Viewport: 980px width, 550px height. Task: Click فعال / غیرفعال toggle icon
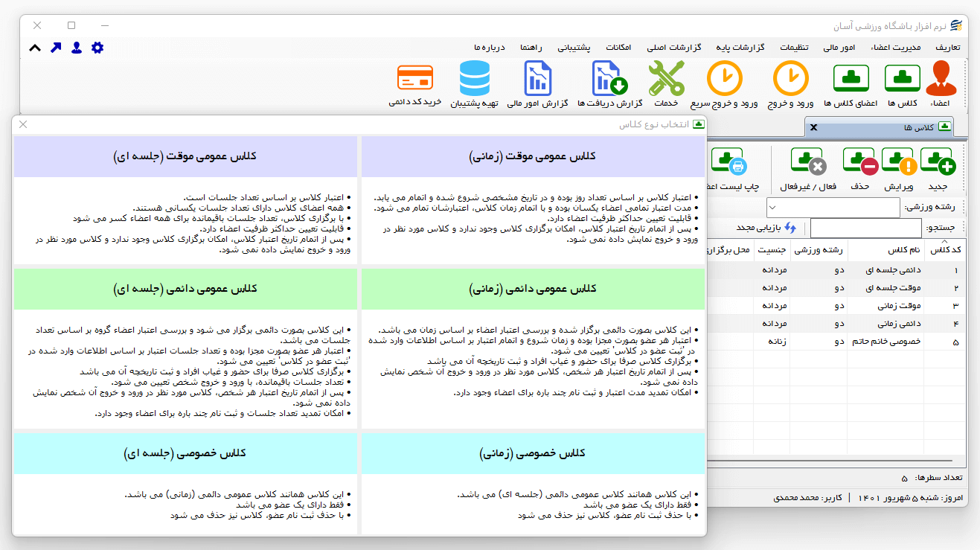pos(807,170)
